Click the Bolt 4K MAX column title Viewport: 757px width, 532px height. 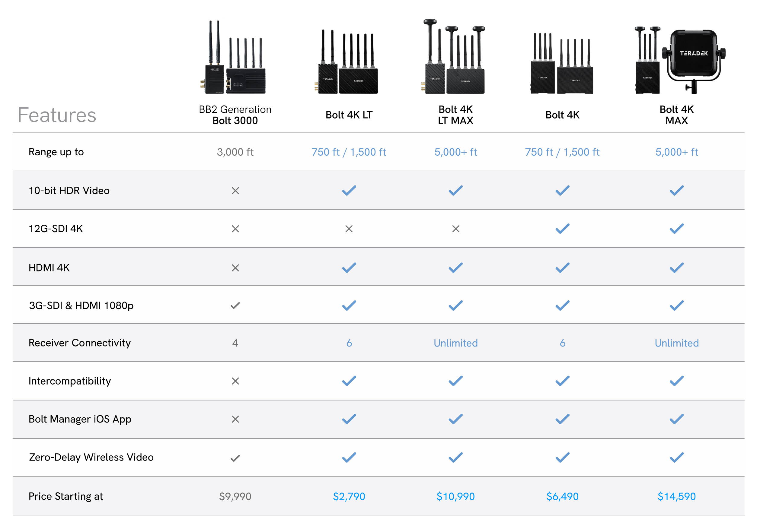point(676,115)
